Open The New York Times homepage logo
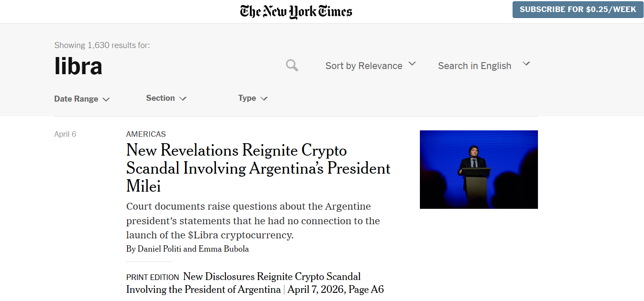This screenshot has width=644, height=301. pos(296,12)
